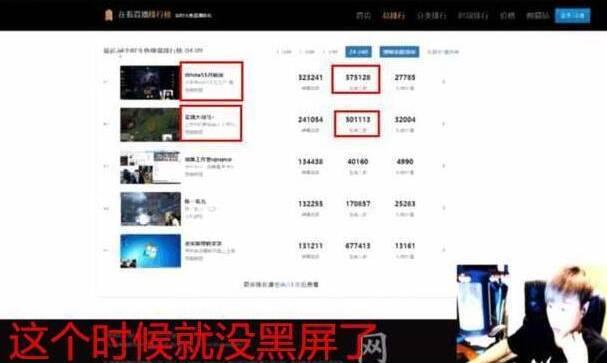Screen dimensions: 607x363
Task: Expand the arrow at end of 32004 row
Action: [444, 124]
